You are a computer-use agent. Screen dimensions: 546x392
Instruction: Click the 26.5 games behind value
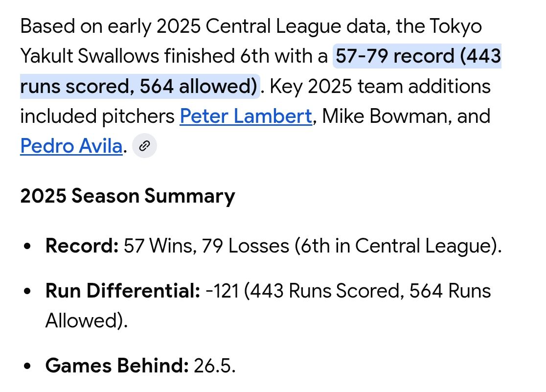(x=215, y=366)
